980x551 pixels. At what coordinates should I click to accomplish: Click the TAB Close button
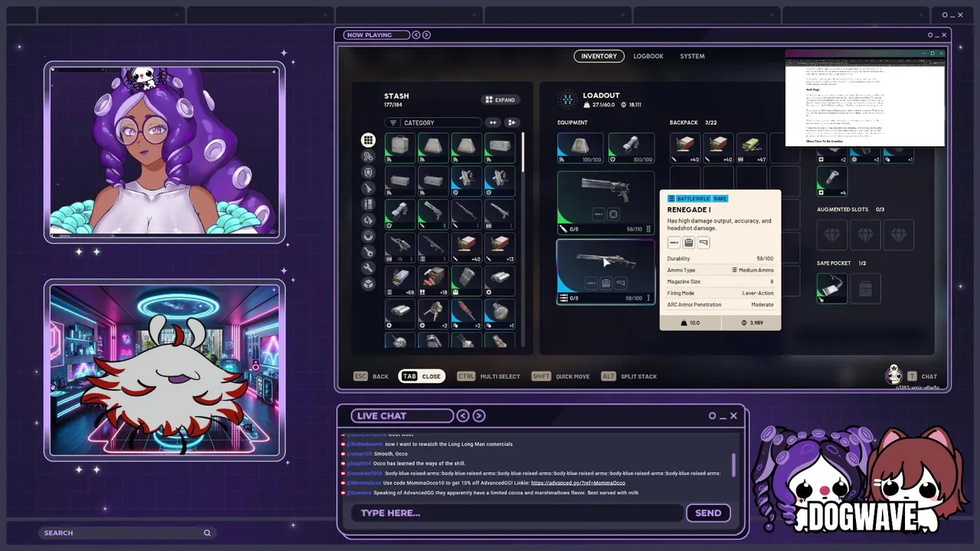tap(422, 377)
